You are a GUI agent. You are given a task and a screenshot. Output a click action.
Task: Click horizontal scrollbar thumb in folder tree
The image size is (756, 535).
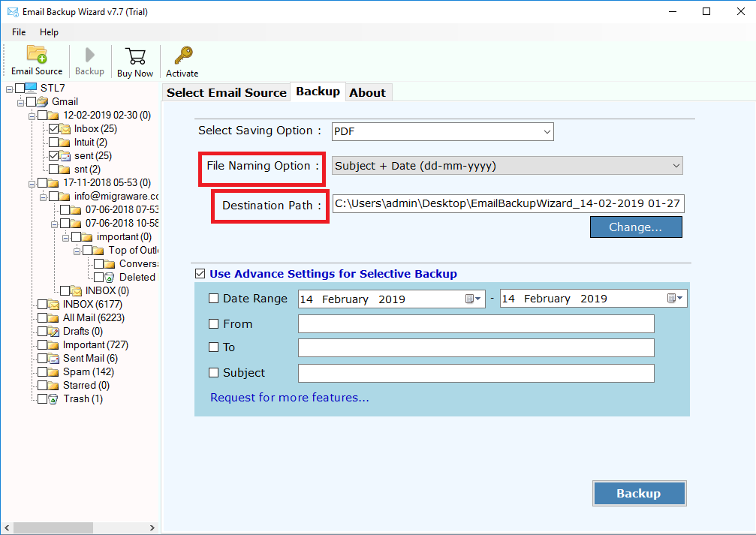(54, 527)
